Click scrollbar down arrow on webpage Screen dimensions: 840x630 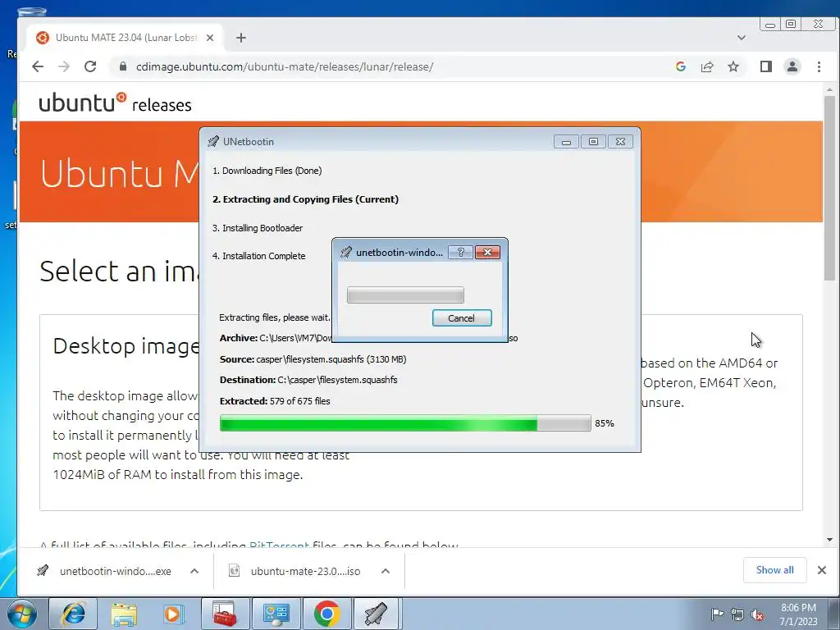coord(830,540)
